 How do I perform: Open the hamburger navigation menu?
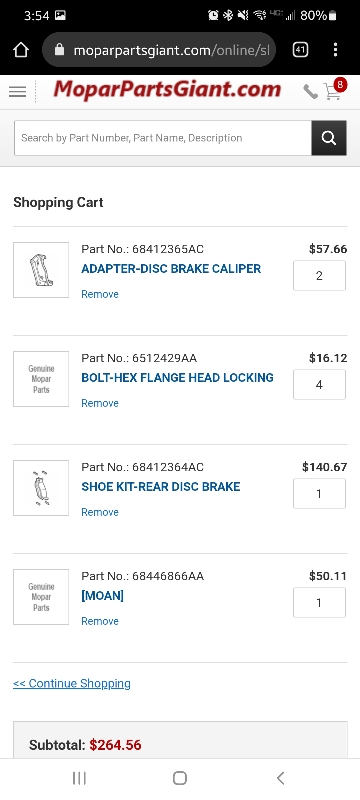(17, 92)
